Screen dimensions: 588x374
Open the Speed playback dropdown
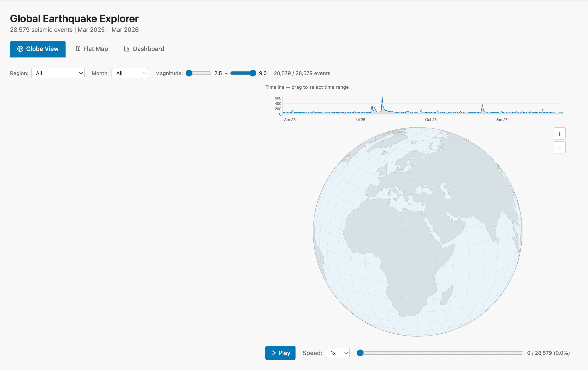(x=338, y=353)
